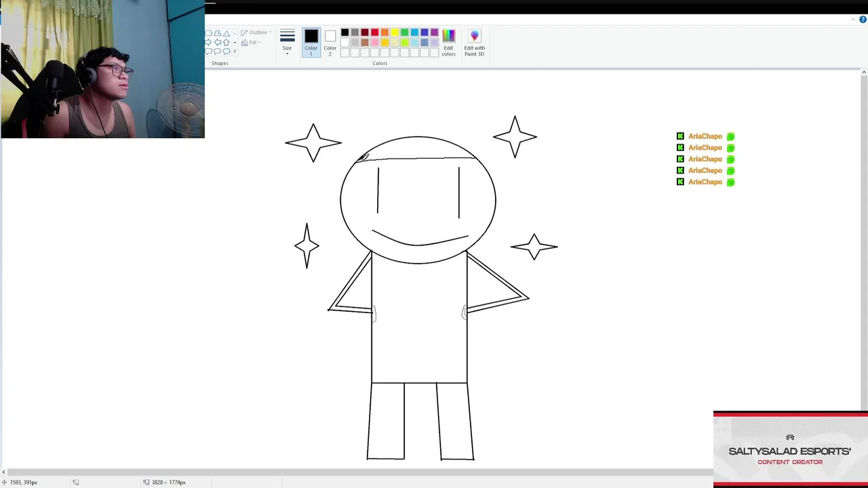Open Edit colors dialog

(x=448, y=42)
